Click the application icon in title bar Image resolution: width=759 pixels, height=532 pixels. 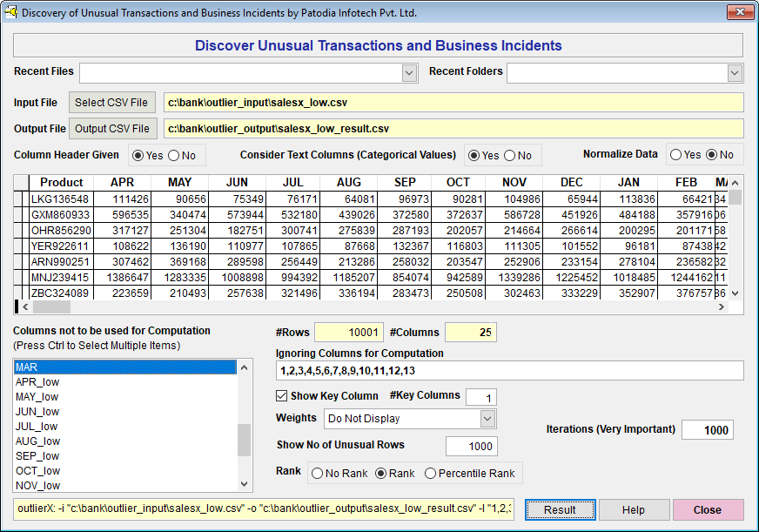[10, 12]
